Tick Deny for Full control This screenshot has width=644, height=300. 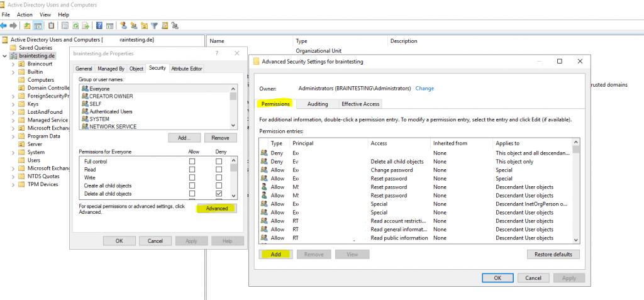tap(219, 162)
